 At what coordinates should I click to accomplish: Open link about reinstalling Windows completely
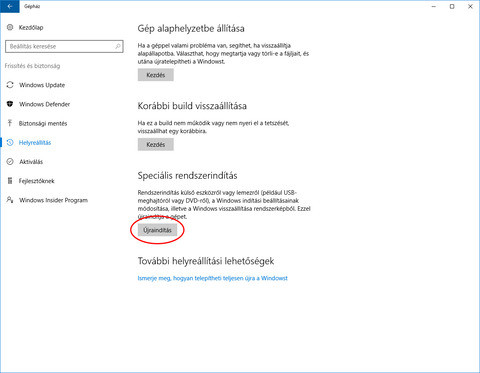[213, 278]
